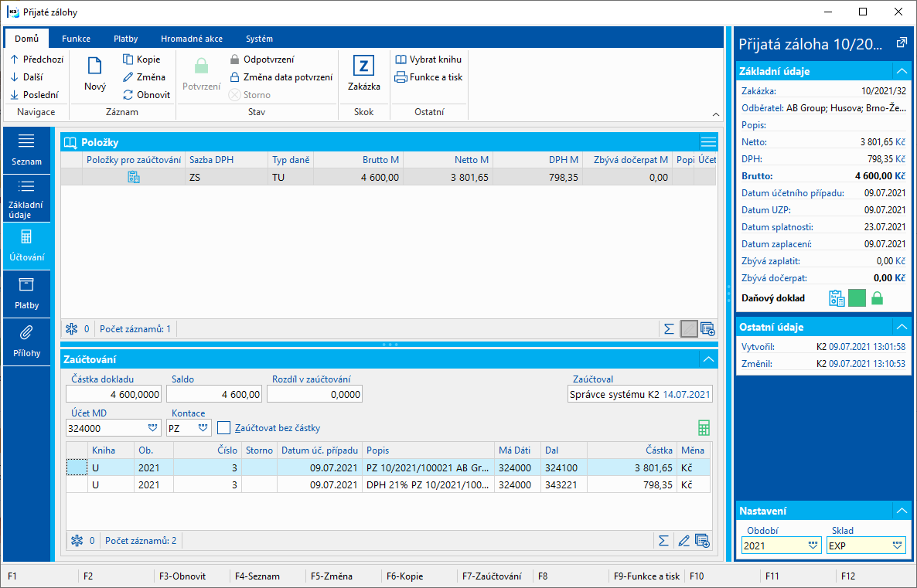Open Přílohy attachments in sidebar
Viewport: 917px width, 588px height.
[x=26, y=340]
